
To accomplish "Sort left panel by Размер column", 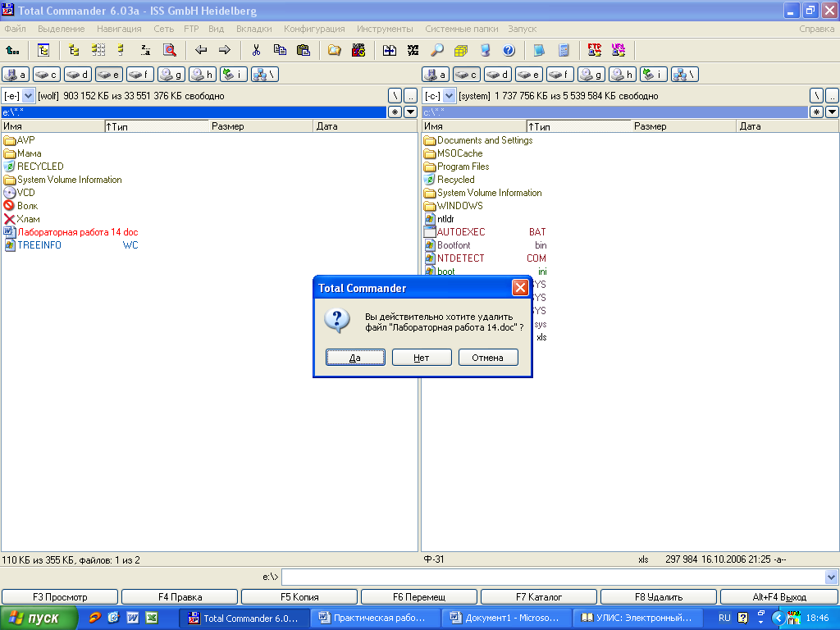I will (260, 126).
